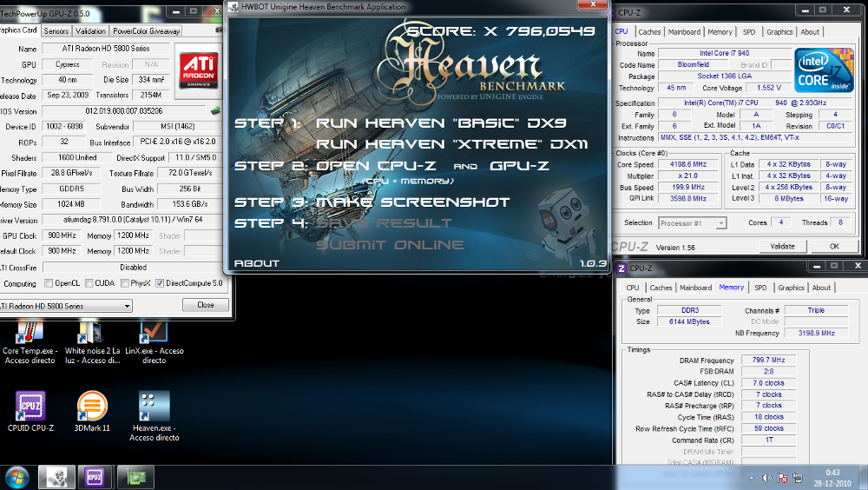
Task: Open White noise 2 La luz shortcut
Action: (92, 344)
